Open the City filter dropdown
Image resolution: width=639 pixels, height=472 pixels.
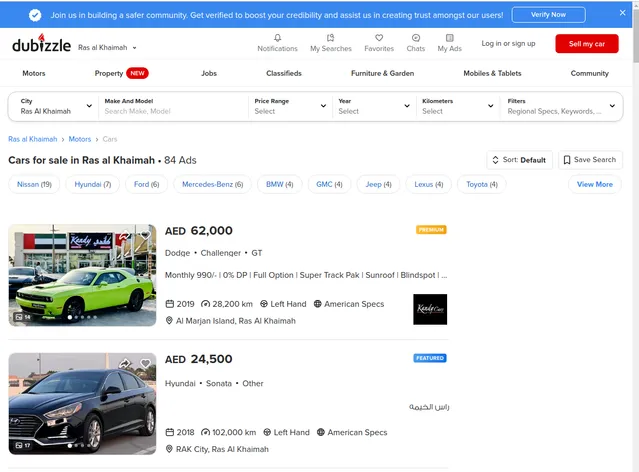click(55, 106)
